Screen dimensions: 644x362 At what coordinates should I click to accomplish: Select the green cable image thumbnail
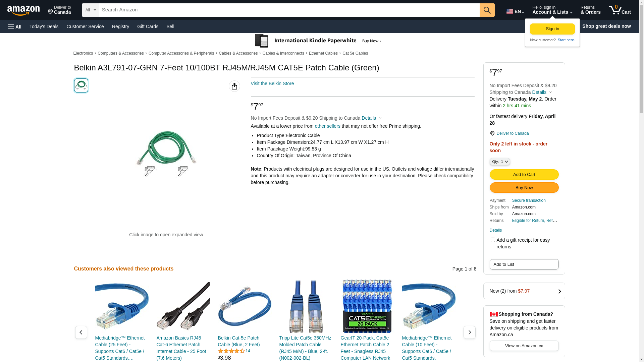coord(81,85)
